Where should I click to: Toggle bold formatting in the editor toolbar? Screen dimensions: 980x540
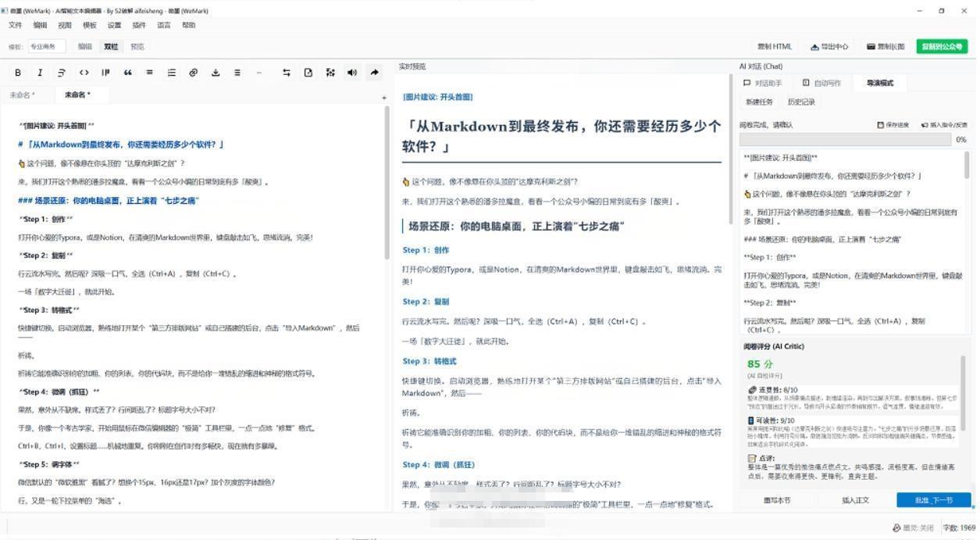(18, 72)
